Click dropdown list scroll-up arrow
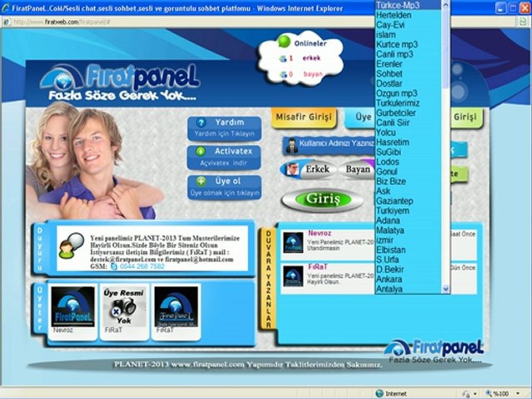Image resolution: width=532 pixels, height=399 pixels. 446,4
